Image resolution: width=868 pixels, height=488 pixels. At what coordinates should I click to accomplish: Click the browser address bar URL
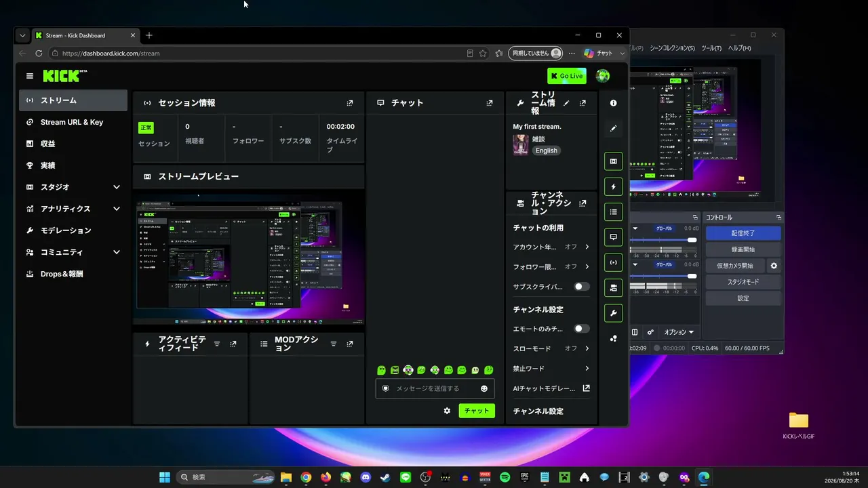(x=111, y=53)
